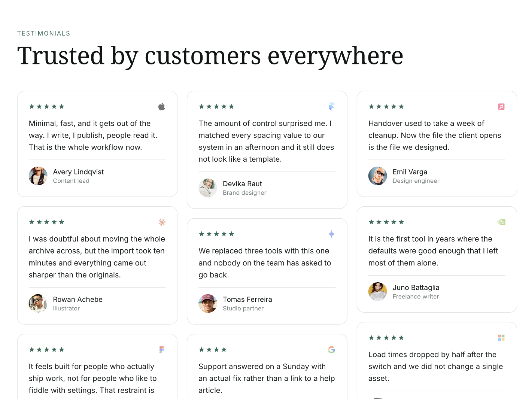Click Avery Lindqvist's avatar photo
Viewport: 532px width, 399px height.
pos(38,176)
